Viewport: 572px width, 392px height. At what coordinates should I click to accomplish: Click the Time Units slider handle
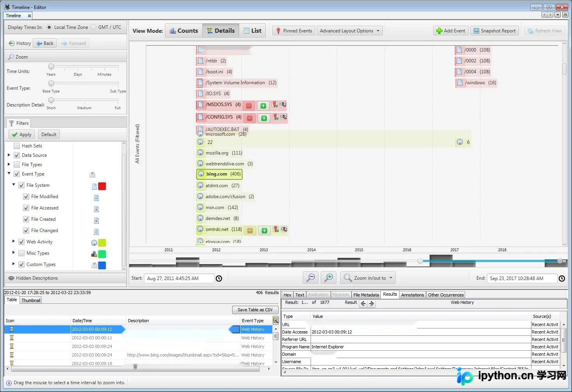pyautogui.click(x=51, y=67)
